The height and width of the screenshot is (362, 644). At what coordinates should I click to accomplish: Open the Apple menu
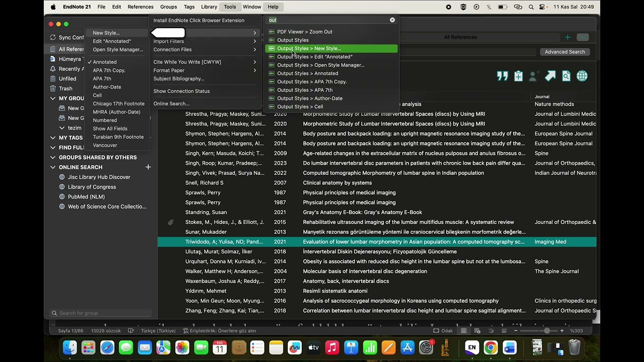[x=53, y=7]
